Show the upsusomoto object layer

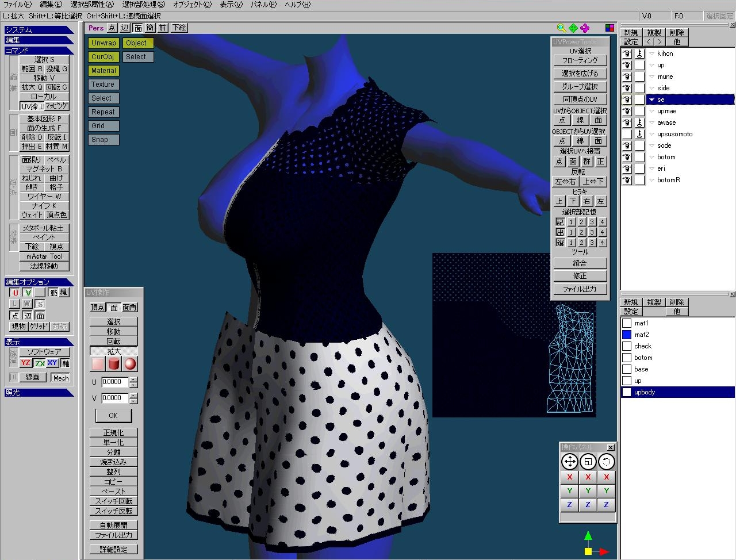pyautogui.click(x=627, y=134)
